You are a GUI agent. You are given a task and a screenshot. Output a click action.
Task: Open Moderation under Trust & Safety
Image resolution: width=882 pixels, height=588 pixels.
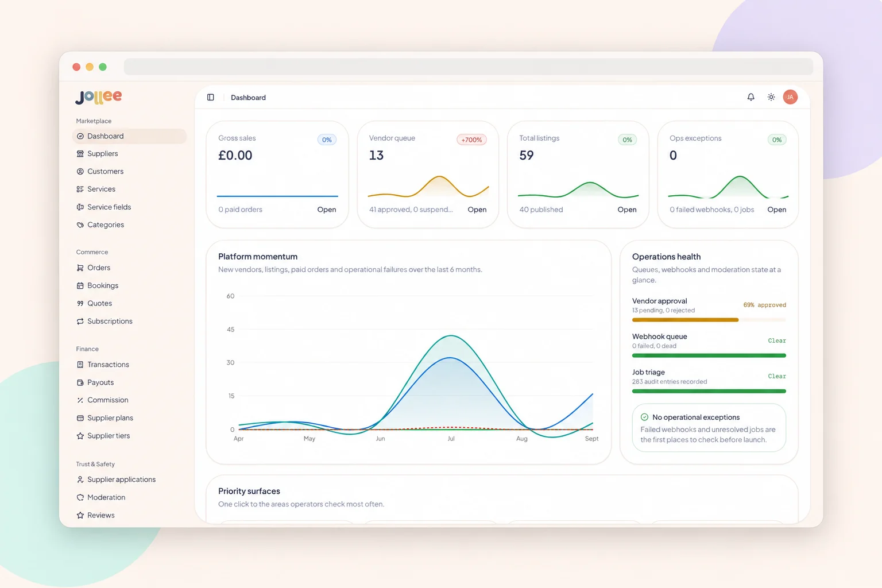tap(130, 497)
